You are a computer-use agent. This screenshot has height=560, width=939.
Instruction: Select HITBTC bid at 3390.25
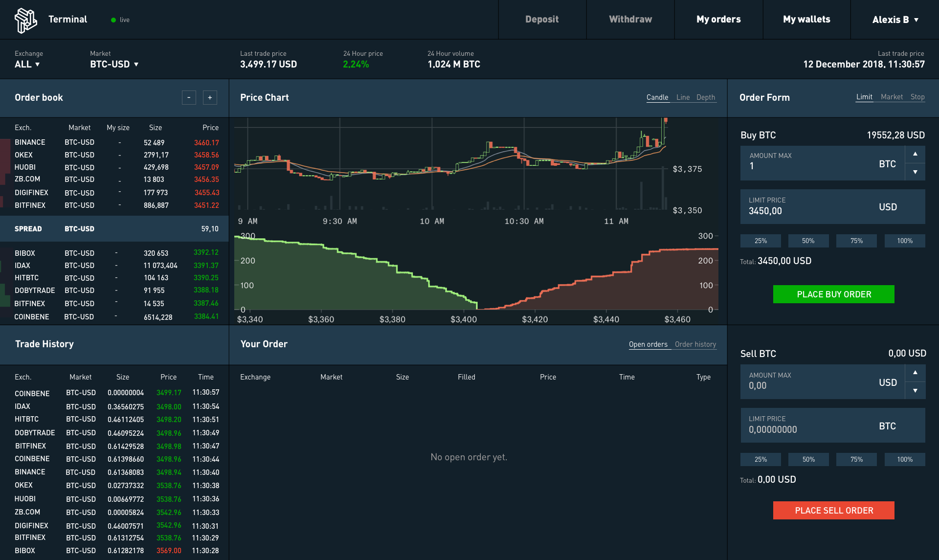(114, 278)
